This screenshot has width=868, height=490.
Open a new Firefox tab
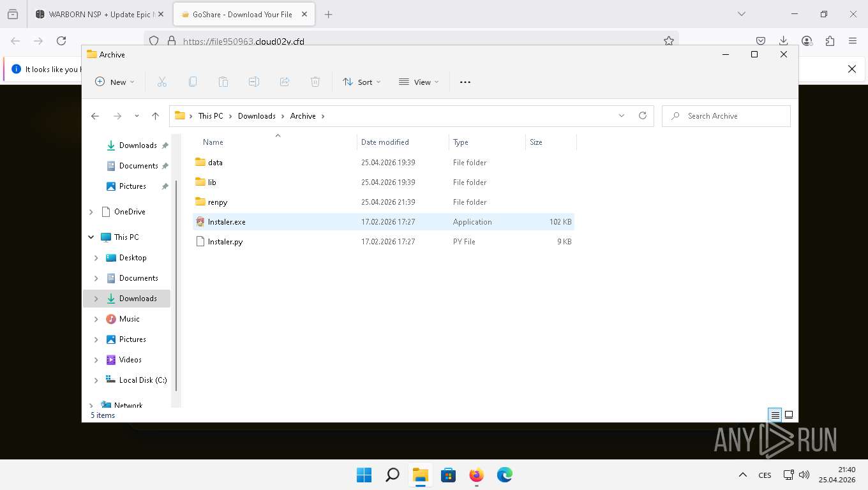328,14
